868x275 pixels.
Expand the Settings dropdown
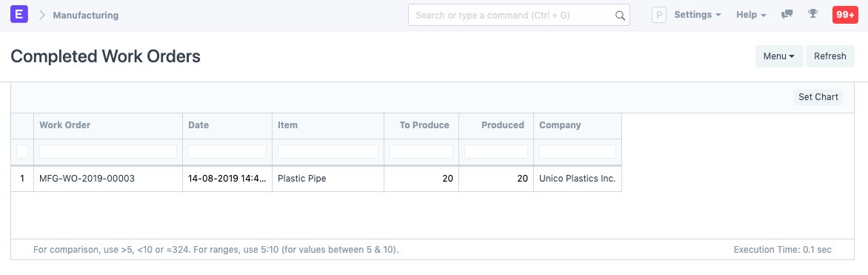(x=698, y=15)
